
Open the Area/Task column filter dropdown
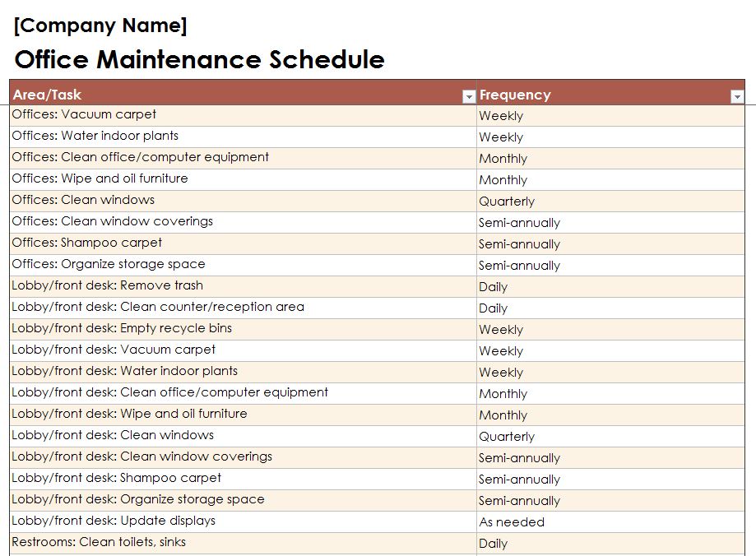[469, 97]
